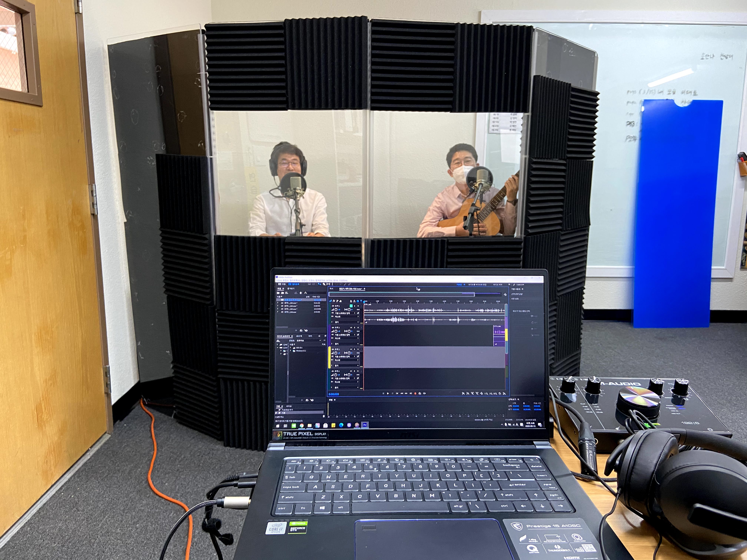Switch to Multitrack view button
This screenshot has width=747, height=560.
294,284
